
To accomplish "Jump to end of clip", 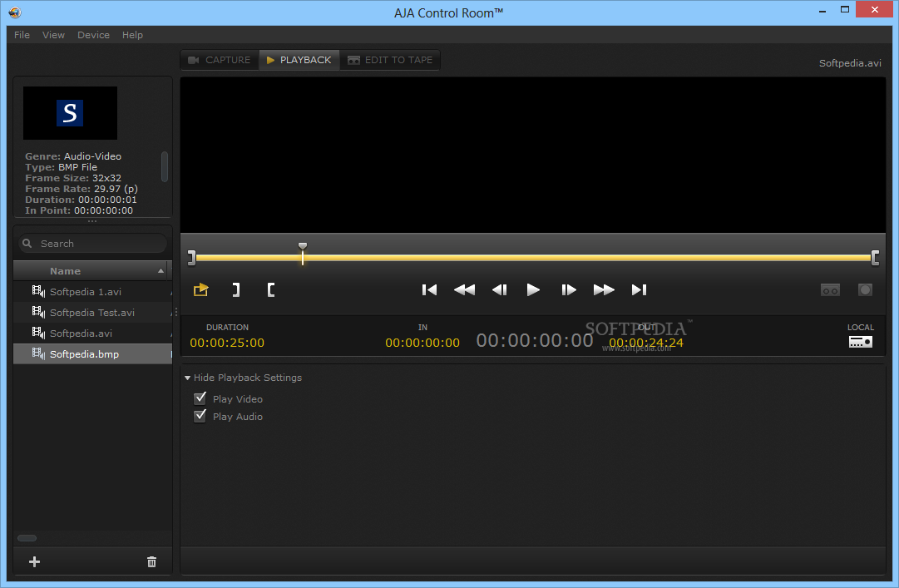I will coord(639,289).
